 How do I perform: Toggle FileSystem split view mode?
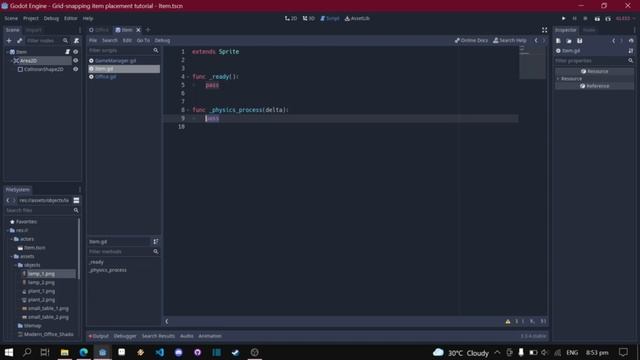pyautogui.click(x=76, y=200)
